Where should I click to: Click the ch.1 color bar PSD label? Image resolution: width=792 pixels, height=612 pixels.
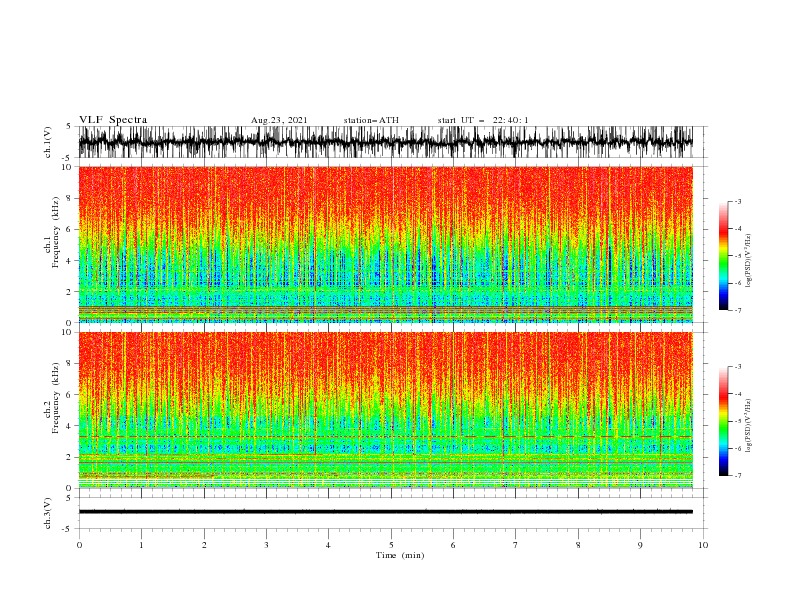749,261
